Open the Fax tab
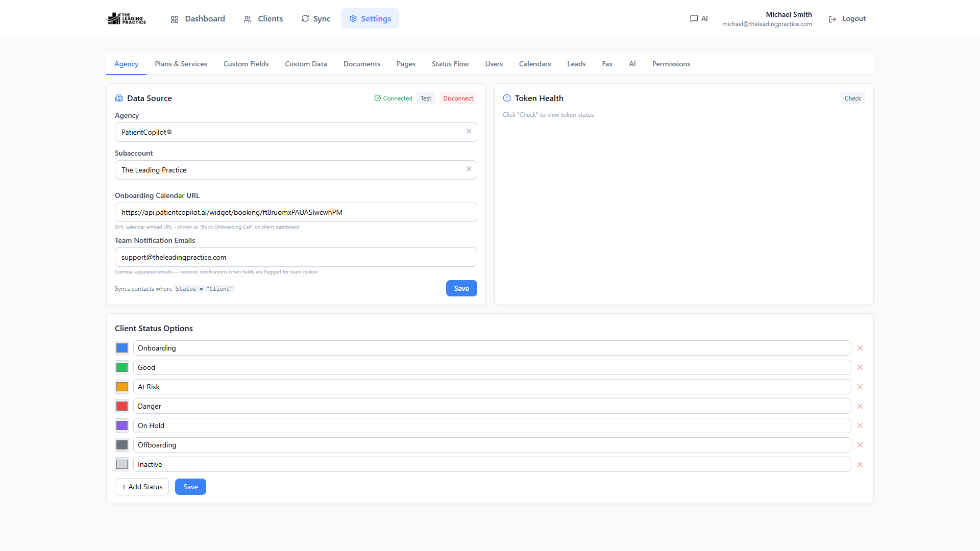The width and height of the screenshot is (980, 551). click(607, 64)
